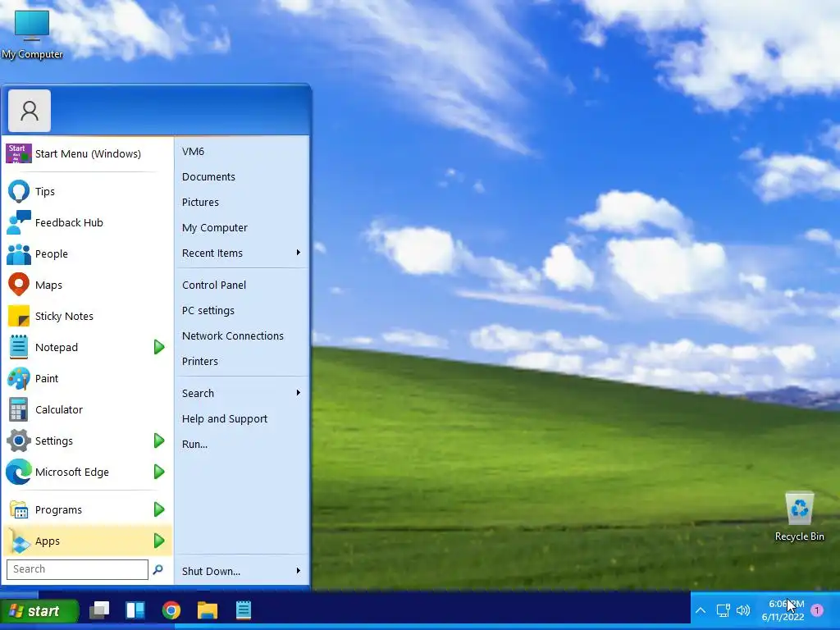
Task: Open the Programs folder icon
Action: coord(19,509)
